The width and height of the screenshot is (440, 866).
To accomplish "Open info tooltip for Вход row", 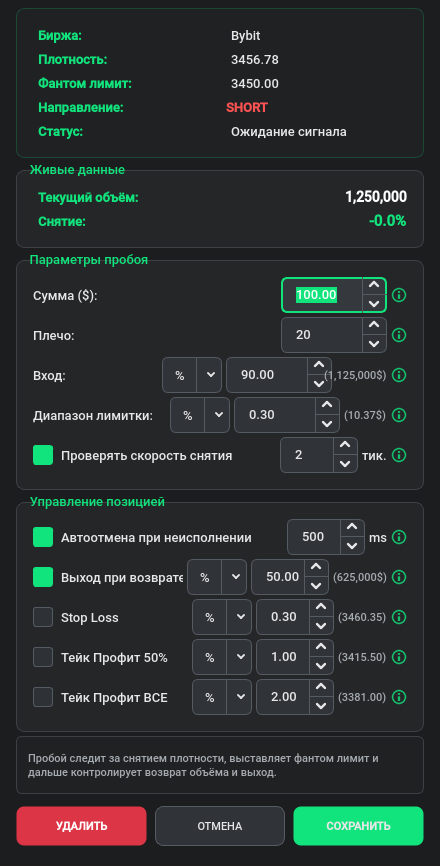I will (399, 375).
